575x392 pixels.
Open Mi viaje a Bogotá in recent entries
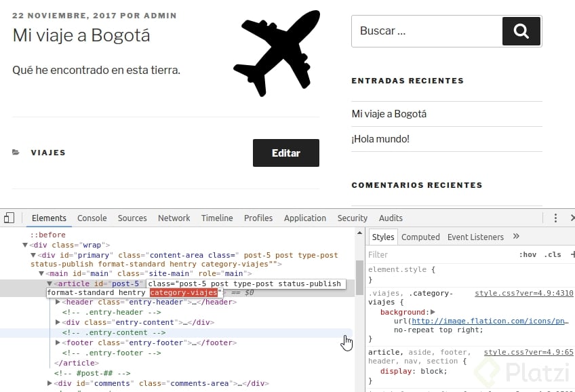coord(389,114)
